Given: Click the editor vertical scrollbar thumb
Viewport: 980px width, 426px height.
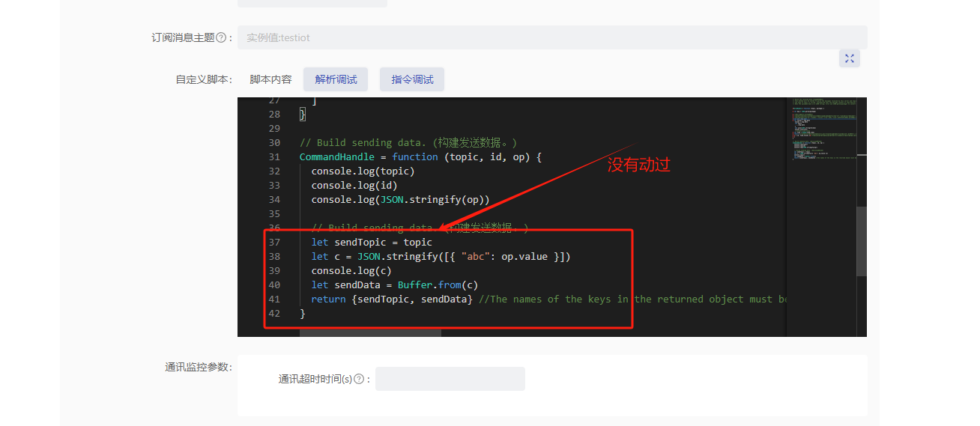Looking at the screenshot, I should pyautogui.click(x=862, y=242).
